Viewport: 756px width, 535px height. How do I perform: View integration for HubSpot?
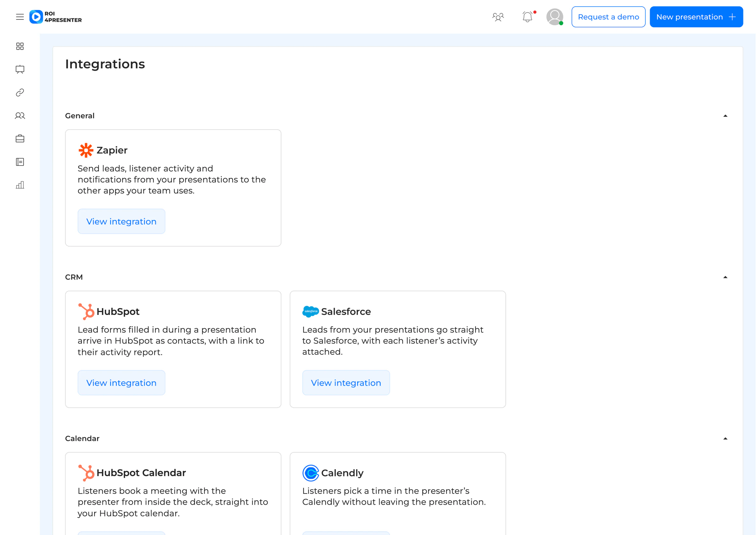[121, 383]
